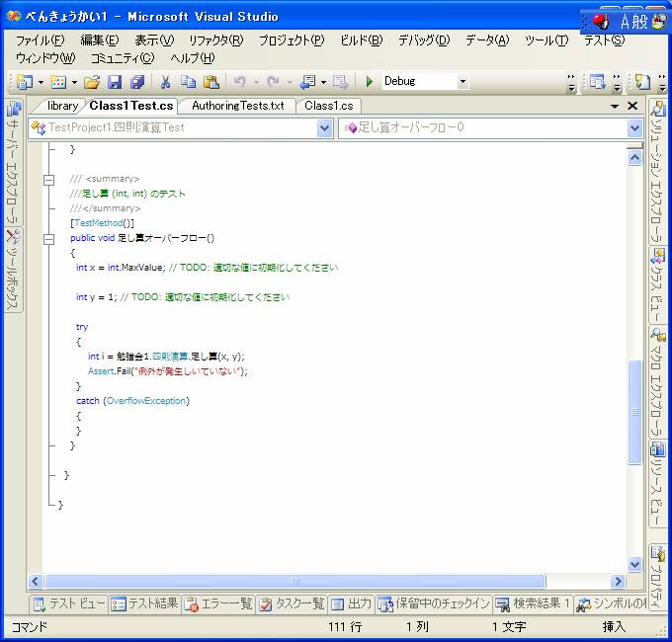Click the horizontal scrollbar of the editor
This screenshot has height=642, width=672.
tap(296, 582)
